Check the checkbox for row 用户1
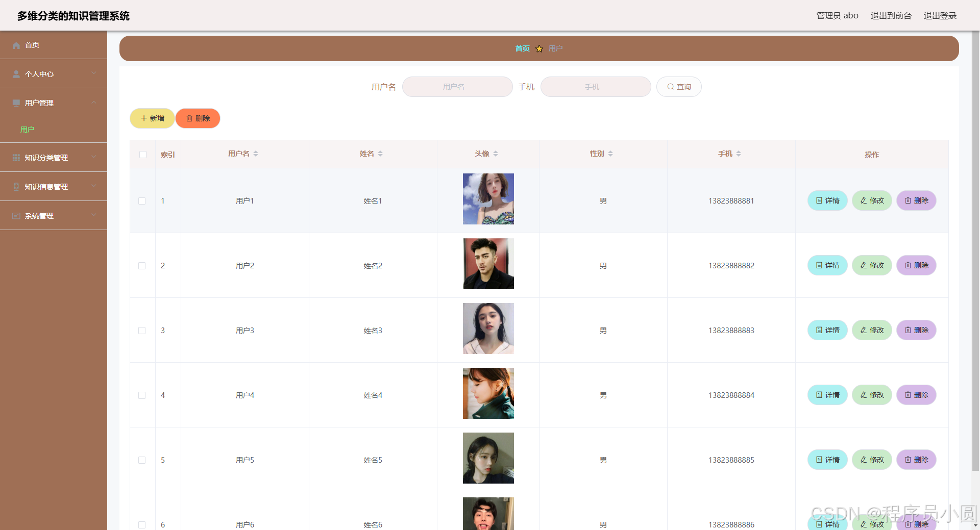Screen dimensions: 980x530 tap(142, 201)
